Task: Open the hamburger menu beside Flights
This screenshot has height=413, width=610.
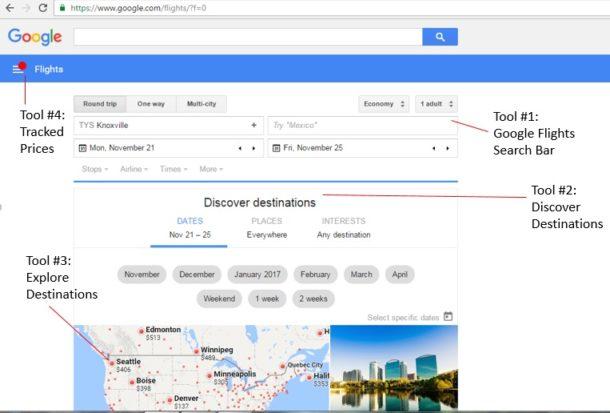Action: tap(18, 69)
